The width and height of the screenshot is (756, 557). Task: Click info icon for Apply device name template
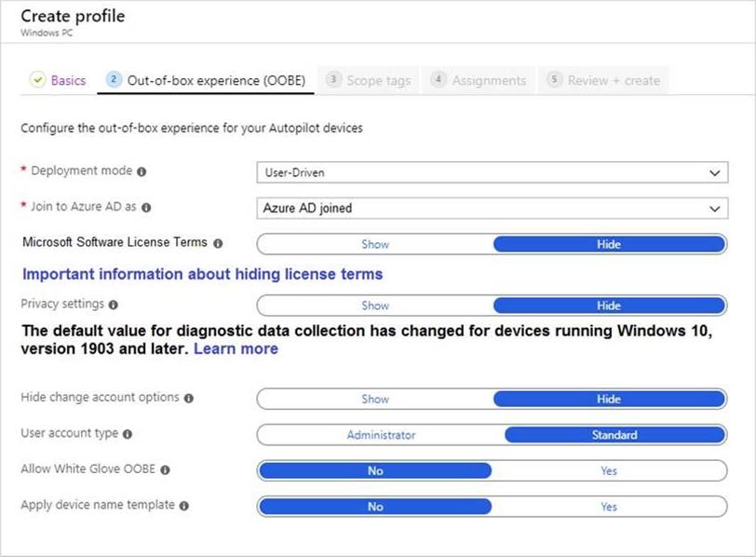(x=183, y=506)
